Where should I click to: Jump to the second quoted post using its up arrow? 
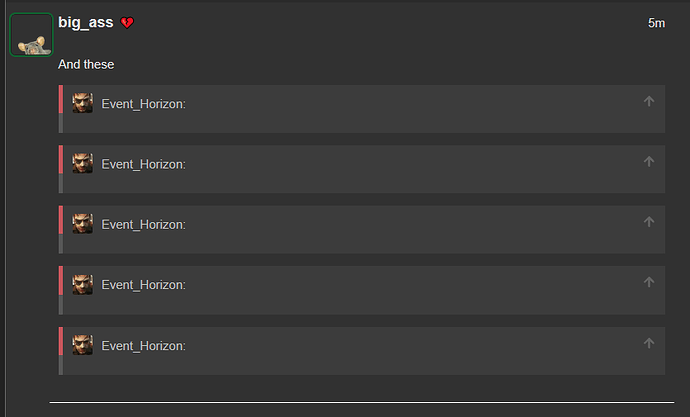click(x=649, y=161)
